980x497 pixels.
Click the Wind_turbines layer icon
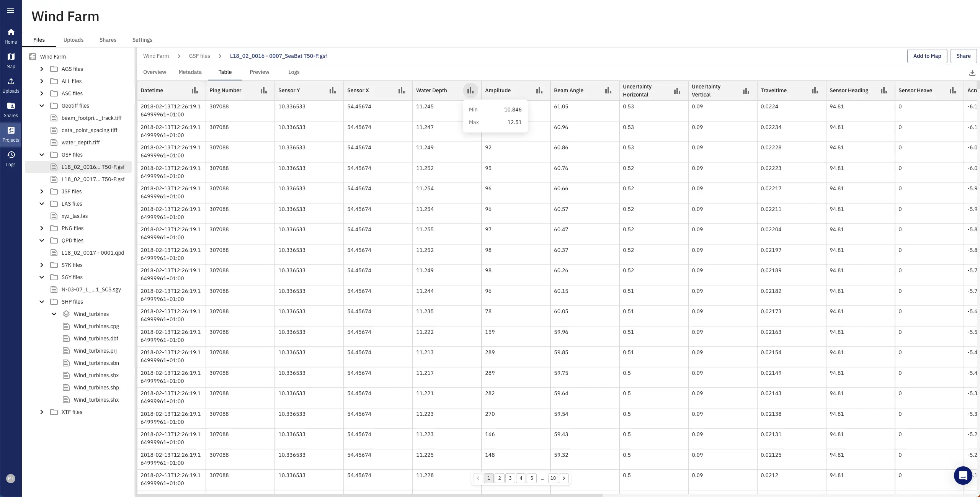66,314
